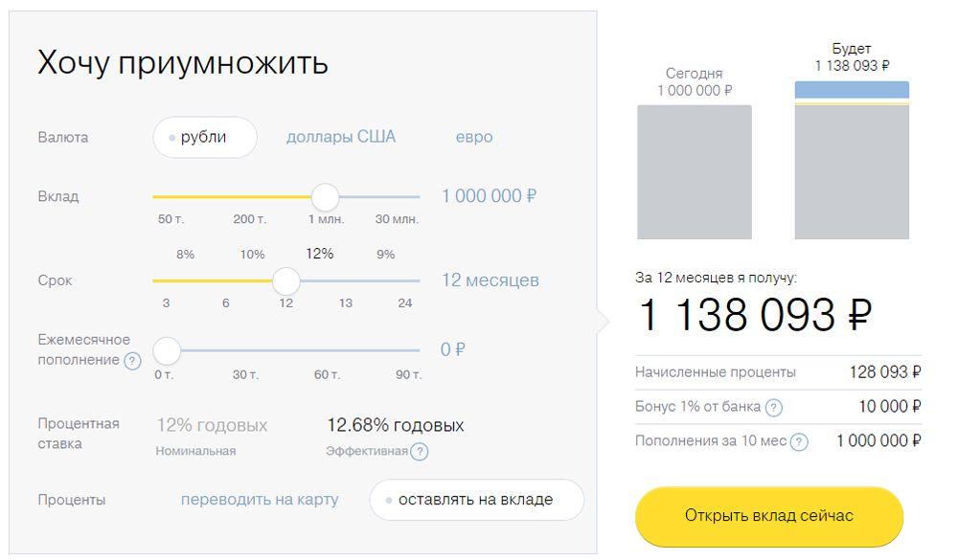This screenshot has width=958, height=560.
Task: Open help icon for Бонус 1% от банка
Action: pos(774,407)
